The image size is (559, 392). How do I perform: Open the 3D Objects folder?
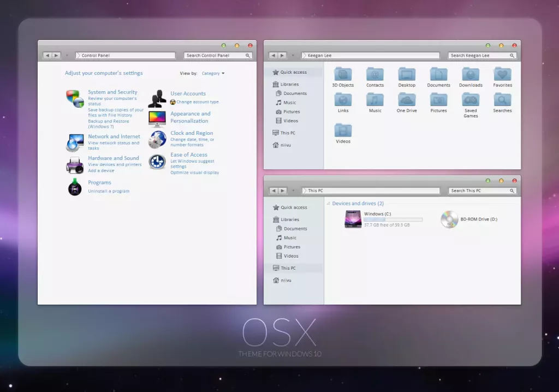[343, 75]
